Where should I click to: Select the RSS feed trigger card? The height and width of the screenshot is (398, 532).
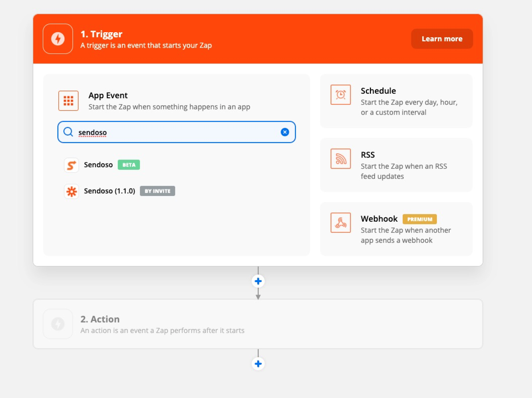396,165
